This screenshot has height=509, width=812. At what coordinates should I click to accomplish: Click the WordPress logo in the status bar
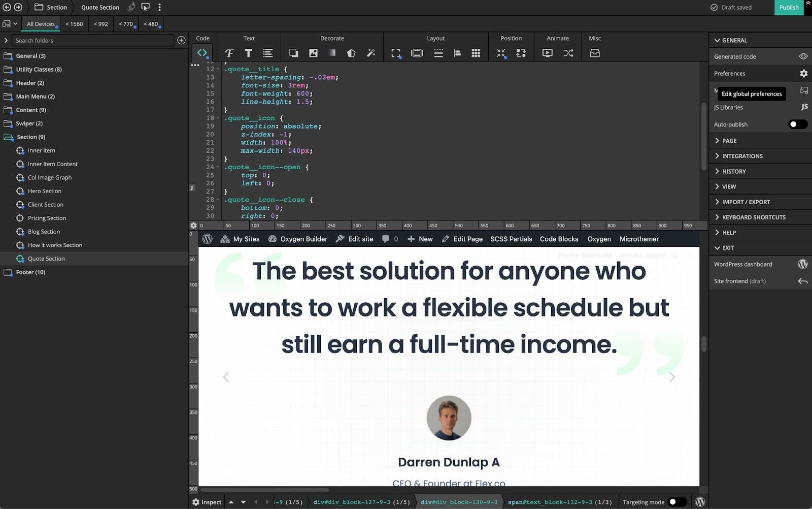(700, 502)
